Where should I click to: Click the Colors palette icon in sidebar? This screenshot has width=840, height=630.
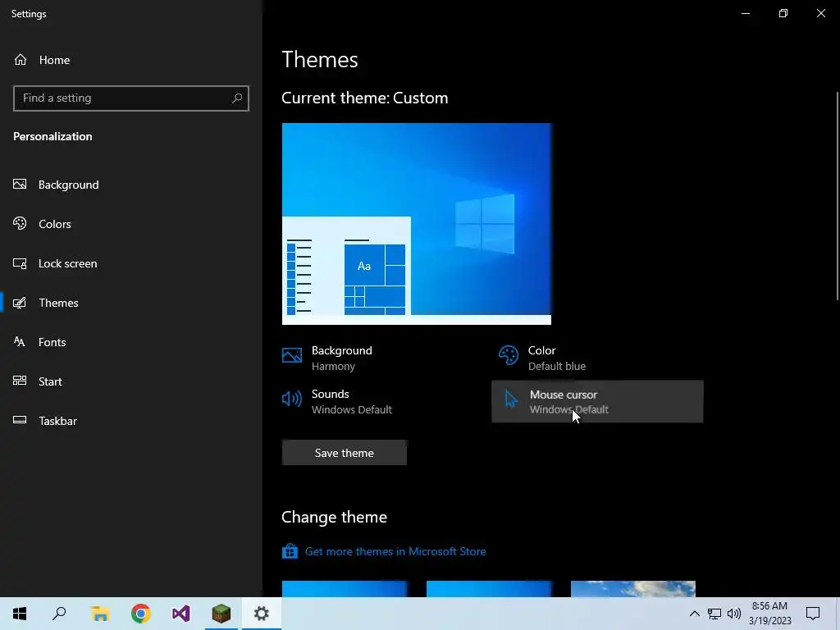(20, 223)
